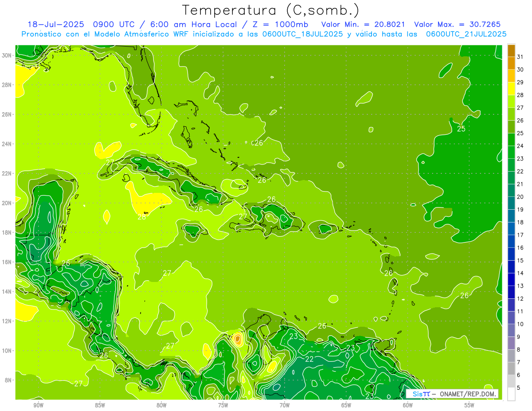The height and width of the screenshot is (411, 532).
Task: Click the color scale label 5
Action: point(519,388)
